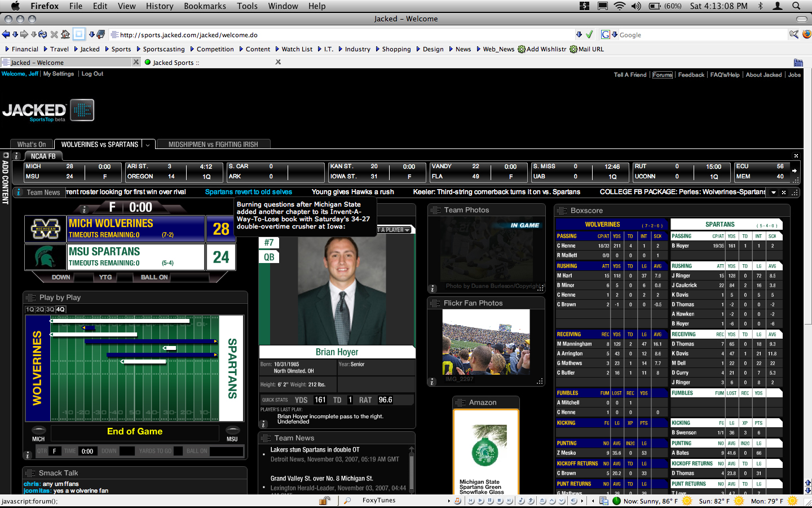Viewport: 812px width, 508px height.
Task: Open the address bar history dropdown arrow
Action: click(579, 34)
